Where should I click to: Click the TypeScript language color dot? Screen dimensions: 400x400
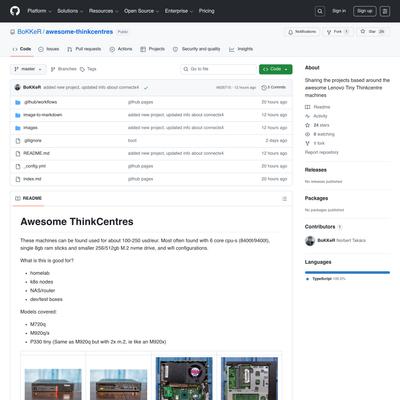tap(308, 279)
